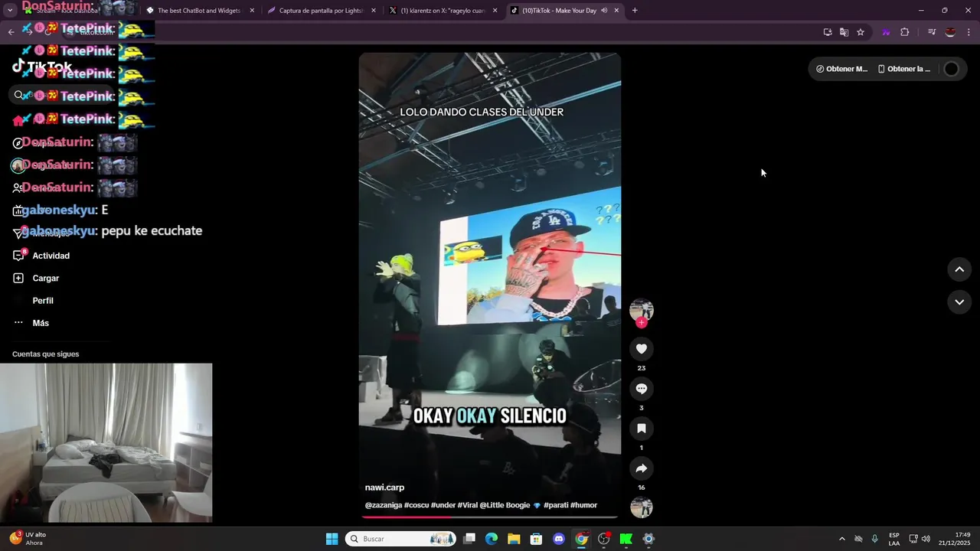Open the volume speaker tray icon
Image resolution: width=980 pixels, height=551 pixels.
(926, 539)
